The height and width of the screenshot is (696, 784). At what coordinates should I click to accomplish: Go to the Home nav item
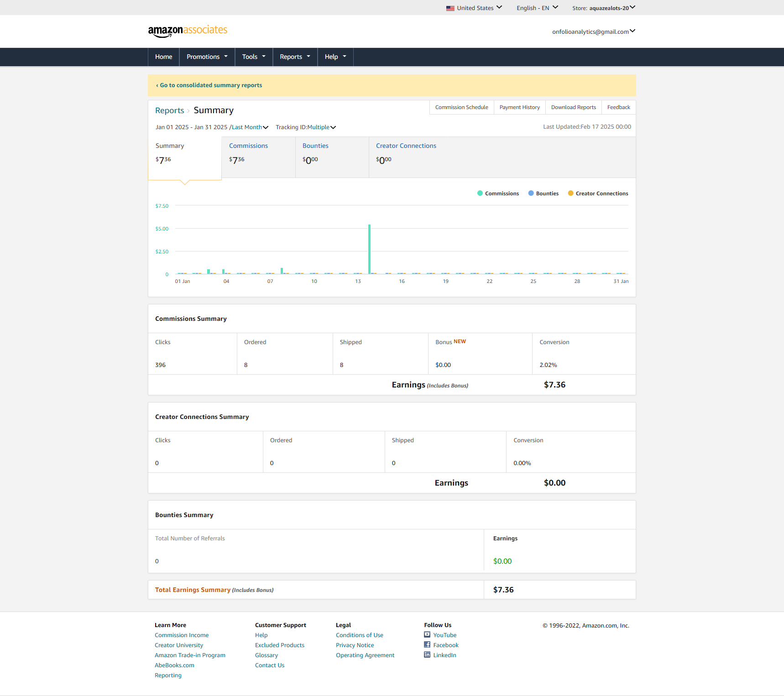tap(163, 57)
